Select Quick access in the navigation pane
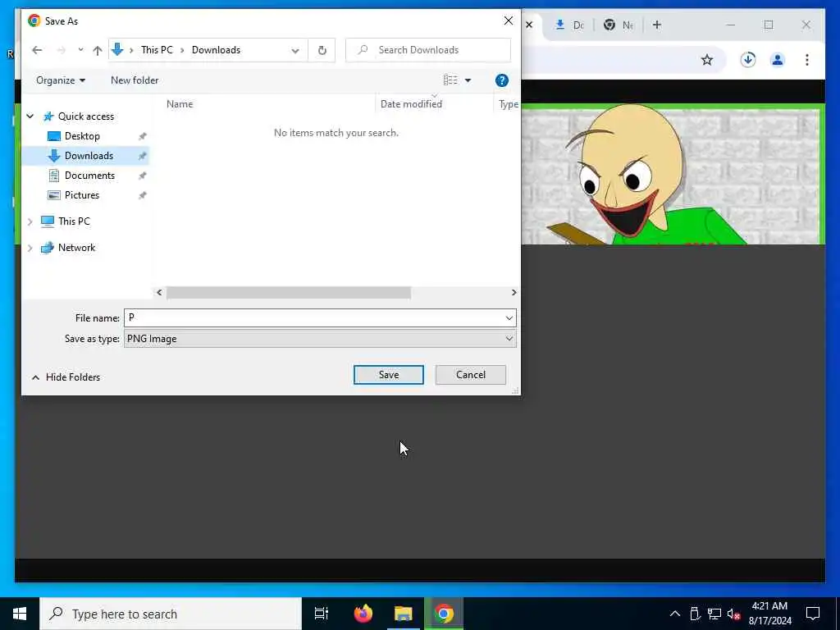The image size is (840, 630). (x=85, y=116)
